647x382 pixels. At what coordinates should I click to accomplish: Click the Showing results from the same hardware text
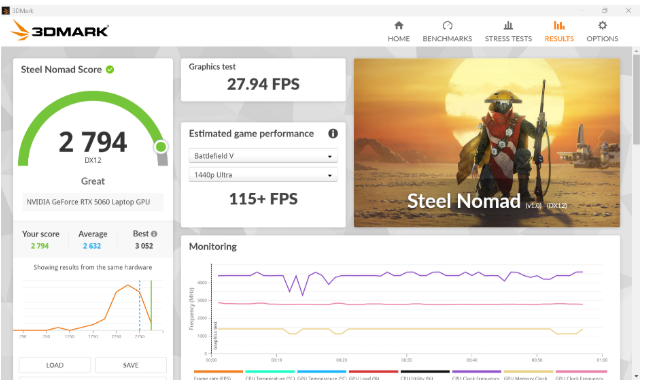point(93,267)
